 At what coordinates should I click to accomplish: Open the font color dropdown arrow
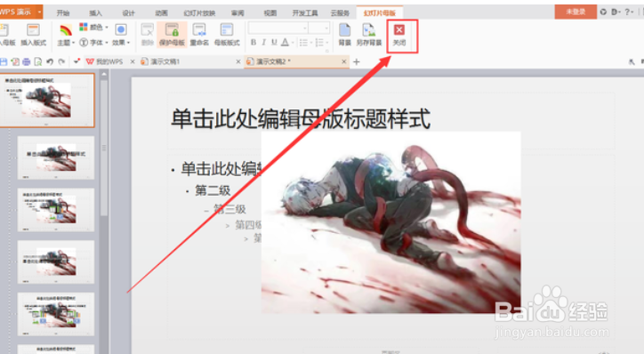pyautogui.click(x=293, y=43)
